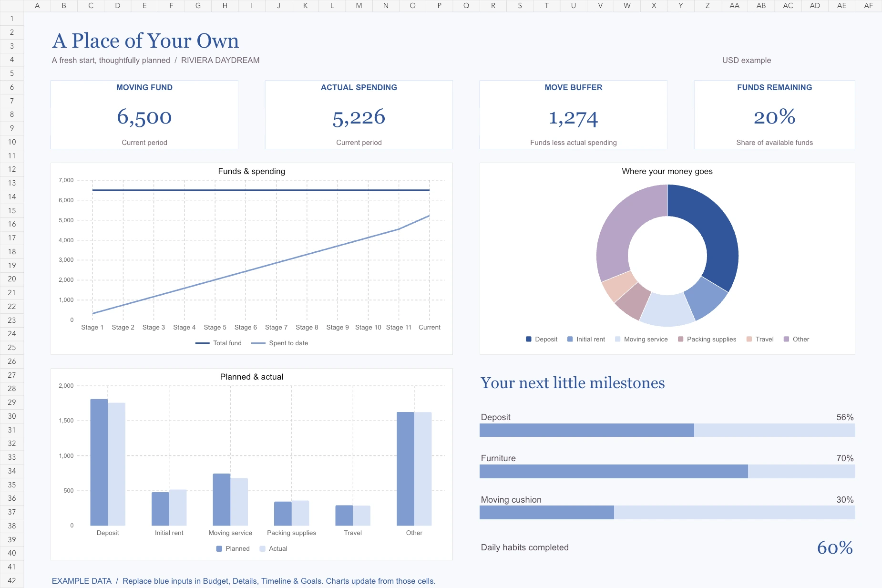Viewport: 882px width, 588px height.
Task: Click the MOVE BUFFER card heading
Action: pos(574,87)
